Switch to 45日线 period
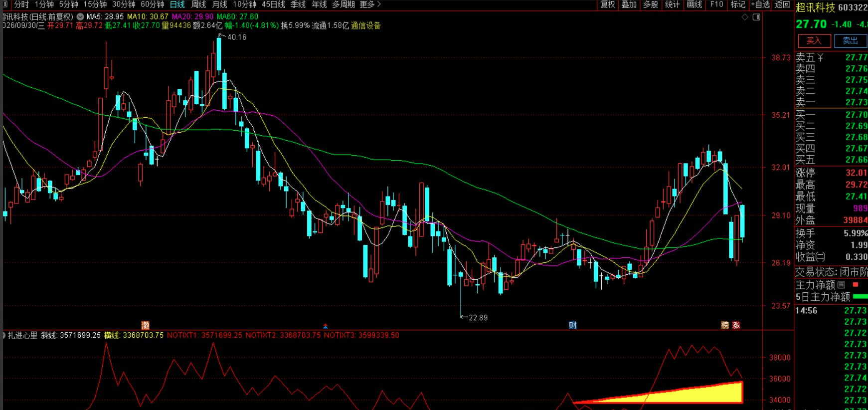 point(273,4)
